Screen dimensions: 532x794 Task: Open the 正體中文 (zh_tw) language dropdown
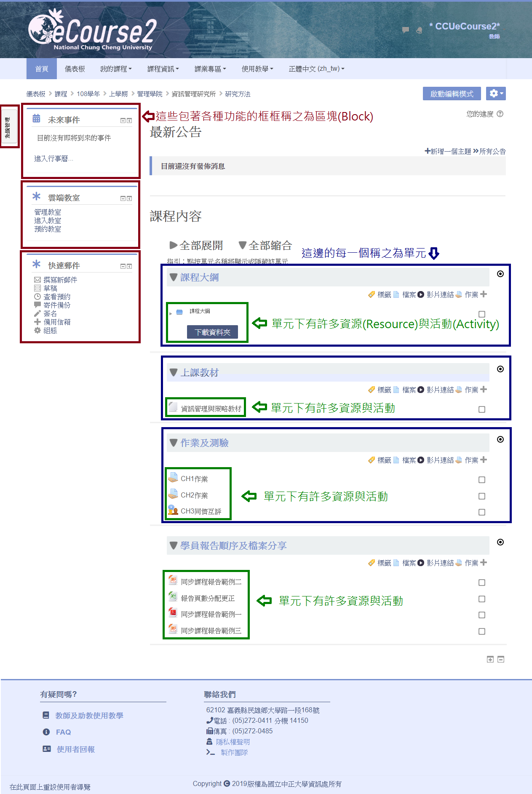click(x=316, y=69)
